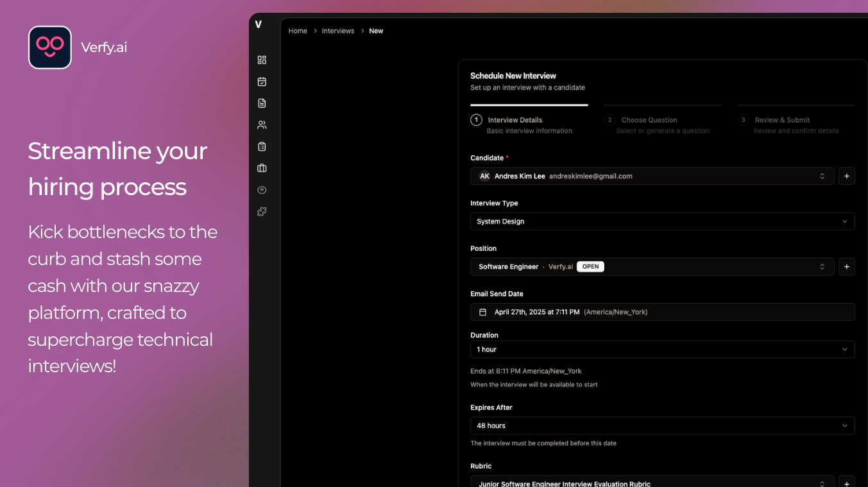The height and width of the screenshot is (487, 868).
Task: Open the calendar check icon in sidebar
Action: [262, 81]
